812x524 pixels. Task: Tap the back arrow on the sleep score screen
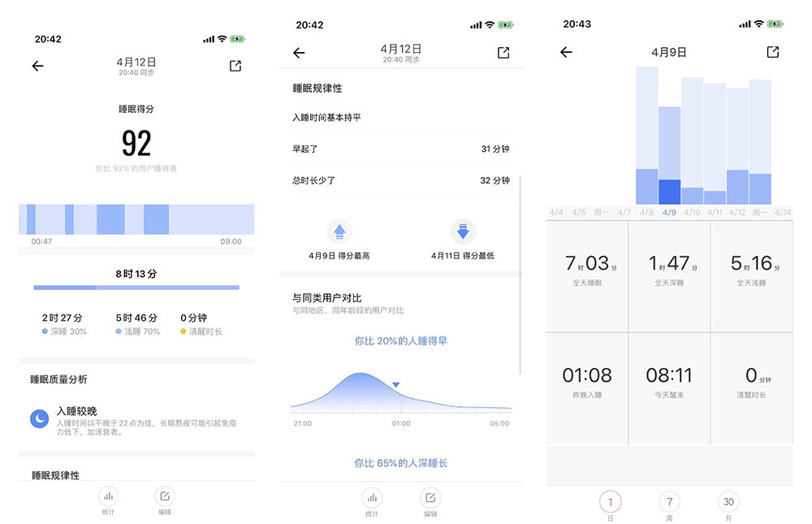click(37, 66)
